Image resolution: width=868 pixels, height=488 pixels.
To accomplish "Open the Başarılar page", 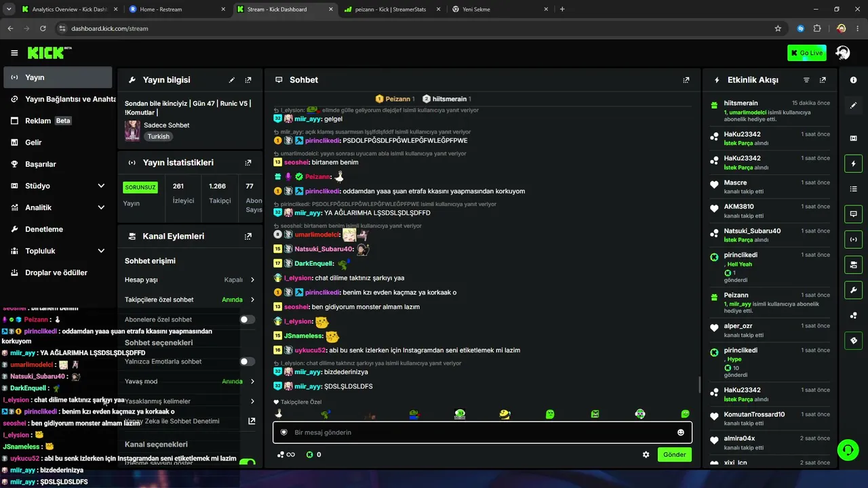I will click(58, 164).
